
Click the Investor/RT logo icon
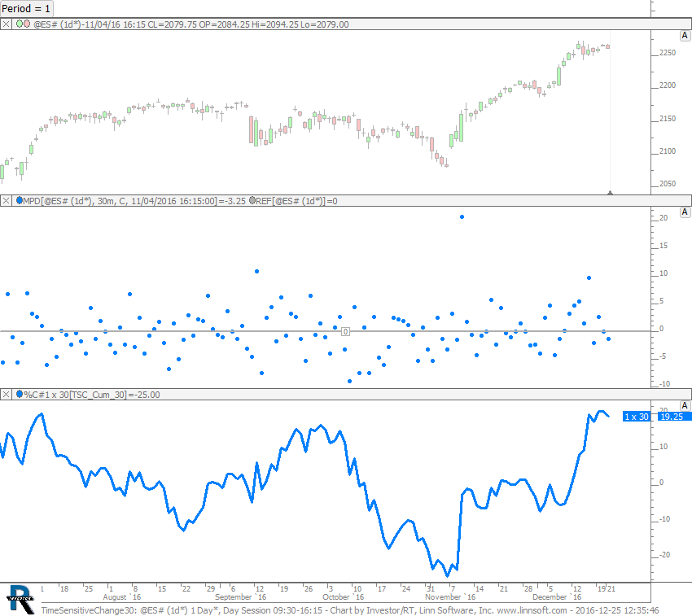click(x=20, y=598)
